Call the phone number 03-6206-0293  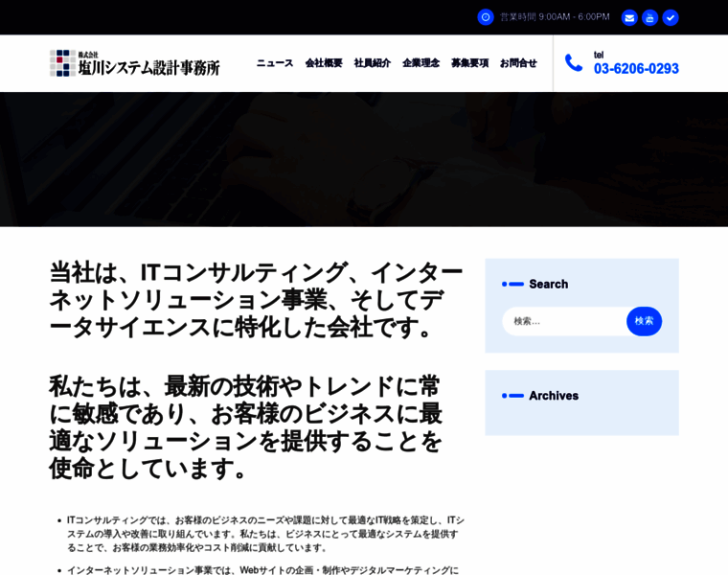[636, 69]
